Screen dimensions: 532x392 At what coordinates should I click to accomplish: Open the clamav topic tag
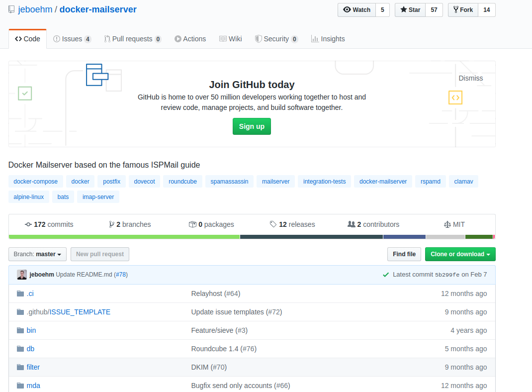pos(463,182)
